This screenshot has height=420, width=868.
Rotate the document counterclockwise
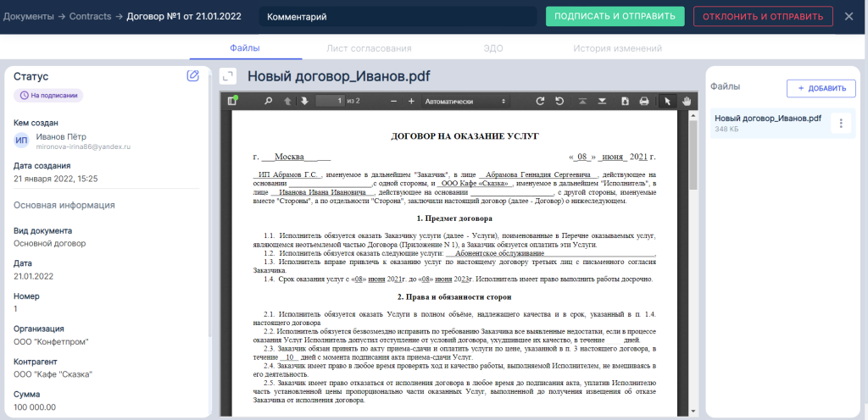(x=559, y=101)
